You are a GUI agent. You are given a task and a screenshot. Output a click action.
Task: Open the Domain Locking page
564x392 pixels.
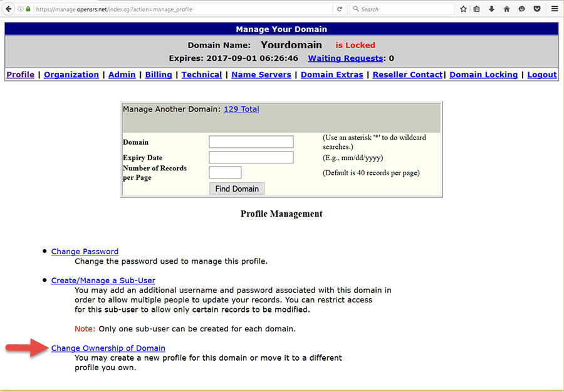point(483,75)
